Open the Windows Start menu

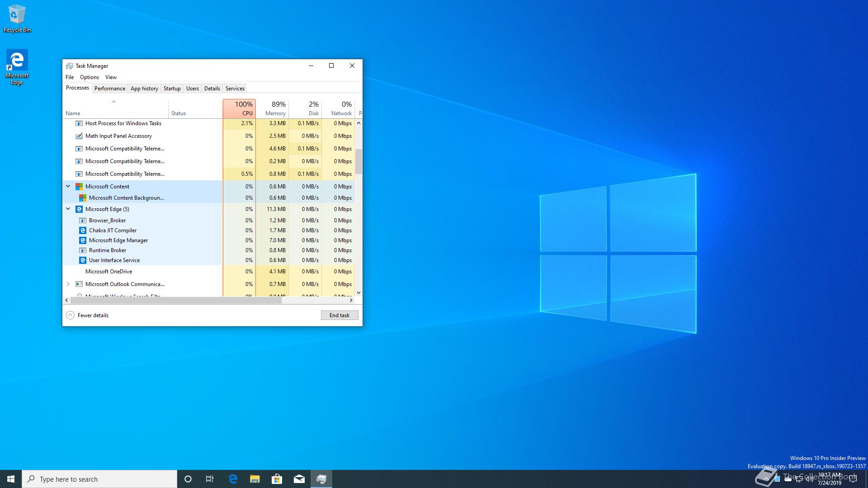tap(11, 479)
